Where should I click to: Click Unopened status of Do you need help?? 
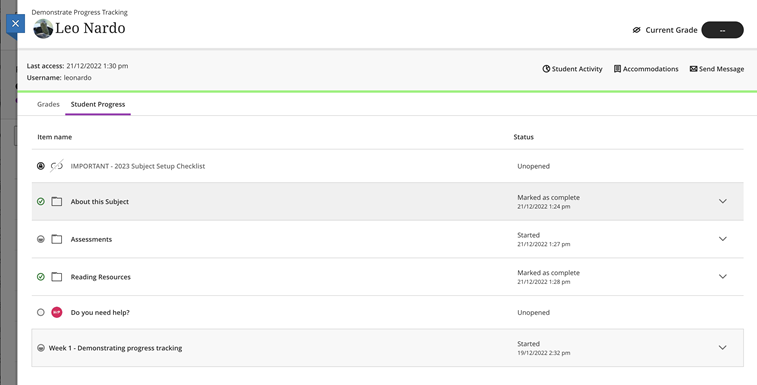[533, 313]
